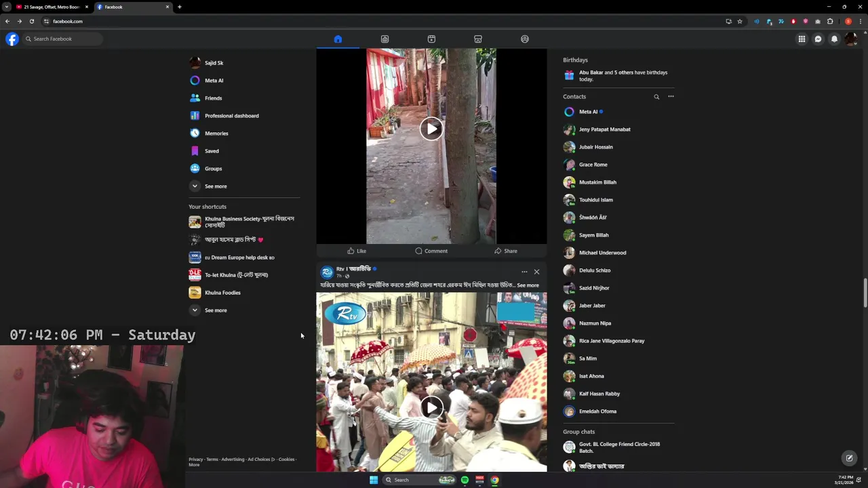Open chat with Jeny Patapat Manabat
This screenshot has width=868, height=488.
pos(618,129)
